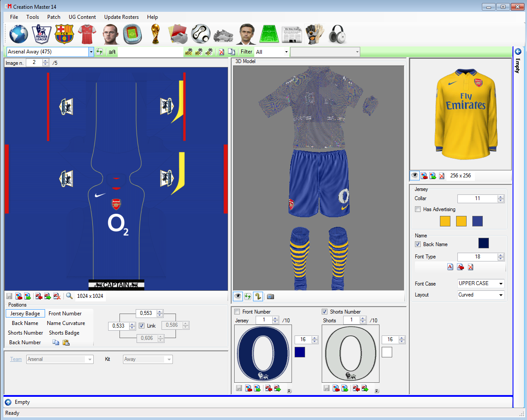Open the UG Content menu
Viewport: 527px width, 420px height.
(x=82, y=17)
